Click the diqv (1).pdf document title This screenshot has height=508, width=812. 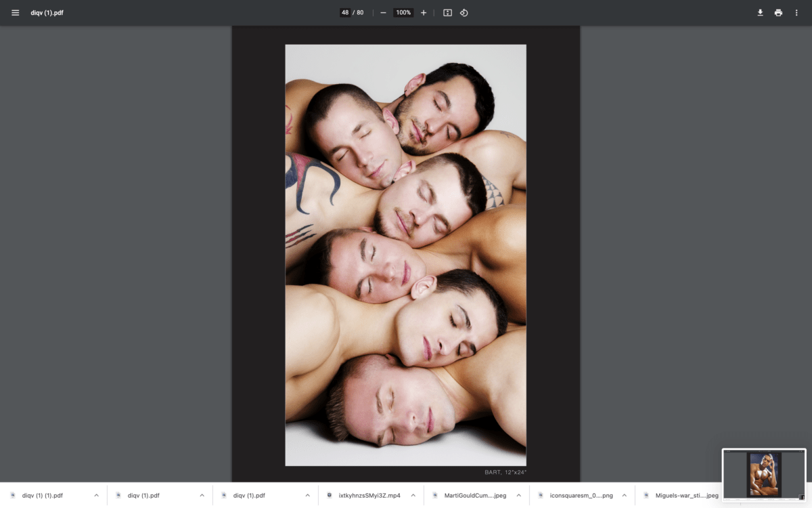tap(47, 13)
